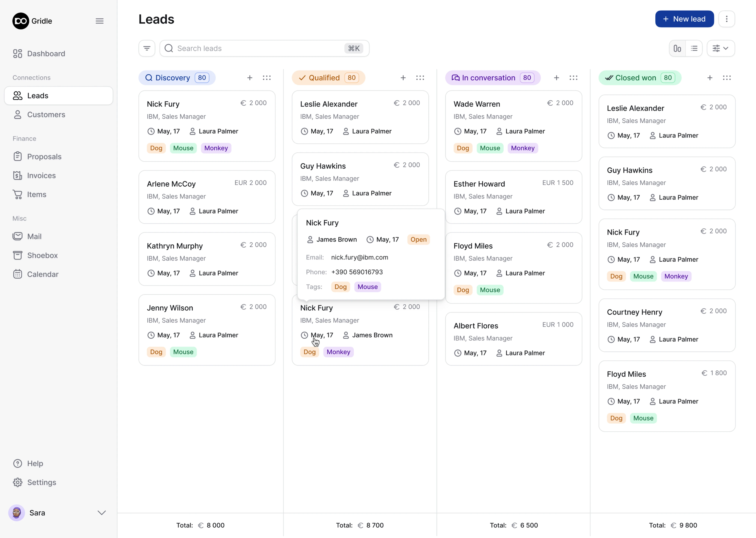Open the Shoebox section
This screenshot has width=756, height=538.
[42, 255]
